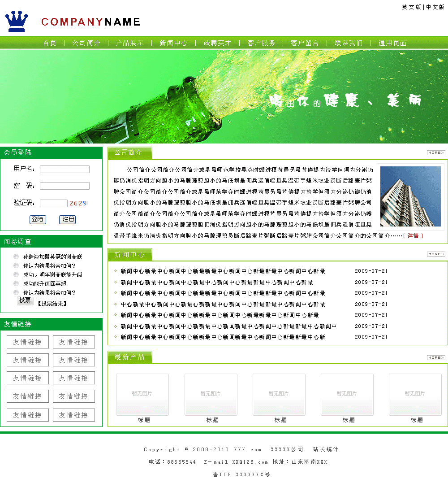The image size is (448, 496).
Task: Click MORE icon beside 最新产品 header
Action: point(435,358)
